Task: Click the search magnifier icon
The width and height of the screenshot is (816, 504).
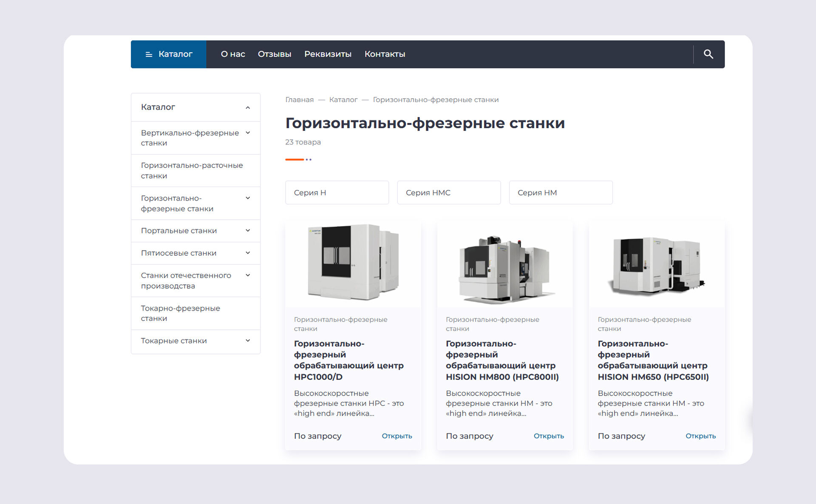Action: point(708,54)
